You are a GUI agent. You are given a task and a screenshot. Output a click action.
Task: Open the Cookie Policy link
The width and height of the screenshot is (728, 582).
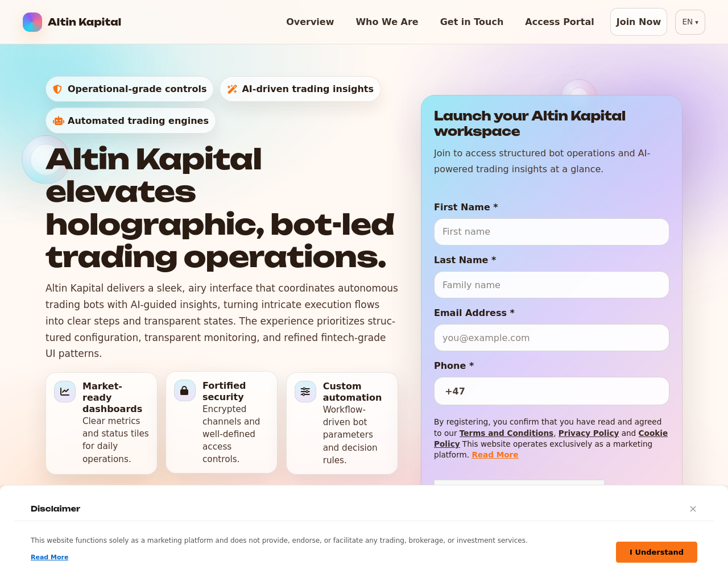(x=653, y=433)
